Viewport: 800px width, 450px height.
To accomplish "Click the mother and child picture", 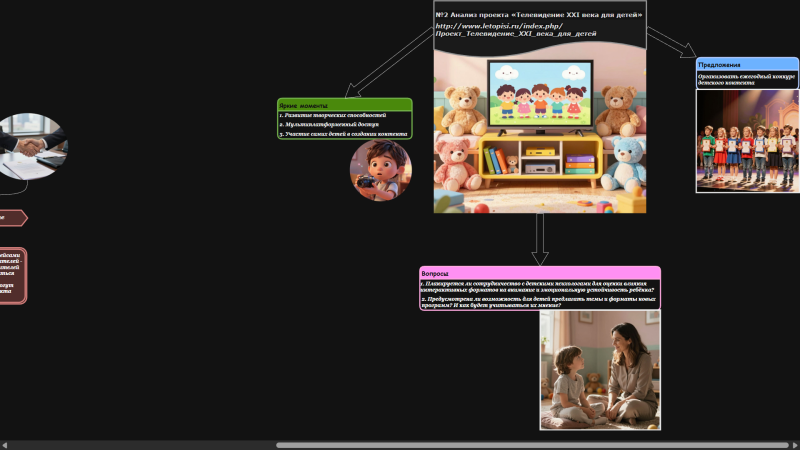I will click(x=600, y=370).
